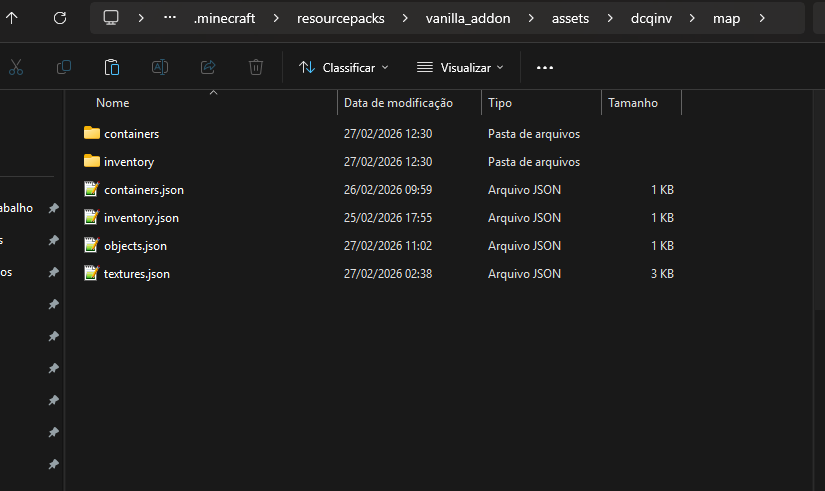Select objects.json file name
Screen dimensions: 825x491
[x=135, y=245]
